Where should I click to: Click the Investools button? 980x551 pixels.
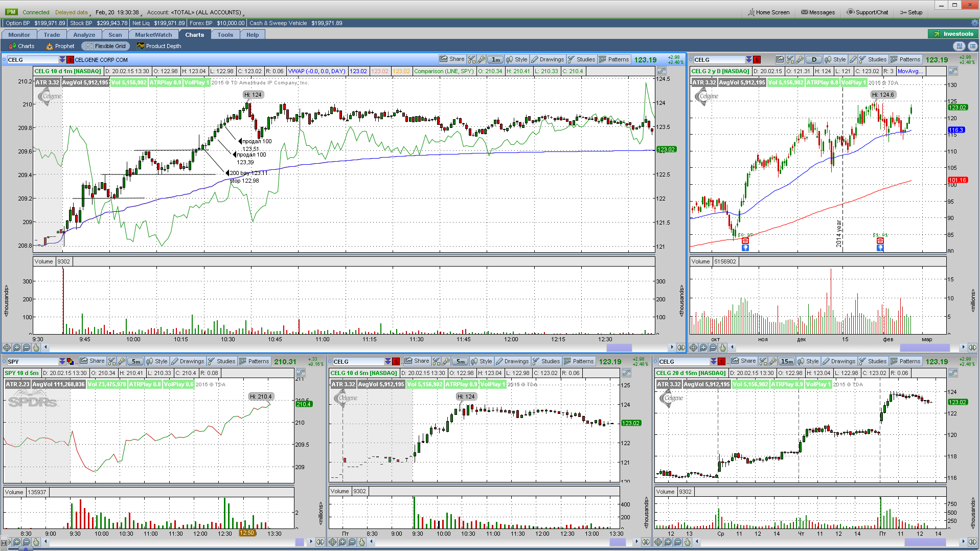click(x=953, y=34)
